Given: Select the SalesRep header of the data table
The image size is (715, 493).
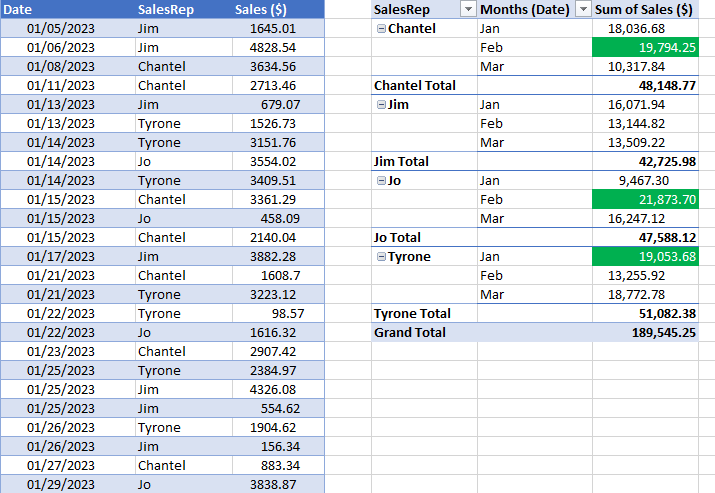Looking at the screenshot, I should [x=184, y=9].
